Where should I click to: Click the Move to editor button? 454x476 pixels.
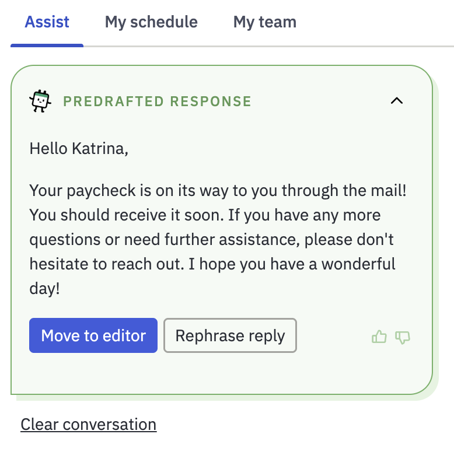point(93,335)
